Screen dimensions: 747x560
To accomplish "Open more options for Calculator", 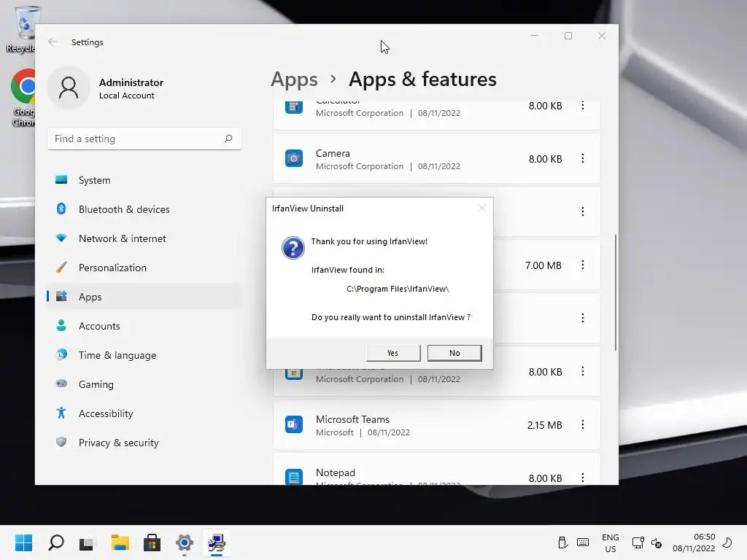I will 583,106.
